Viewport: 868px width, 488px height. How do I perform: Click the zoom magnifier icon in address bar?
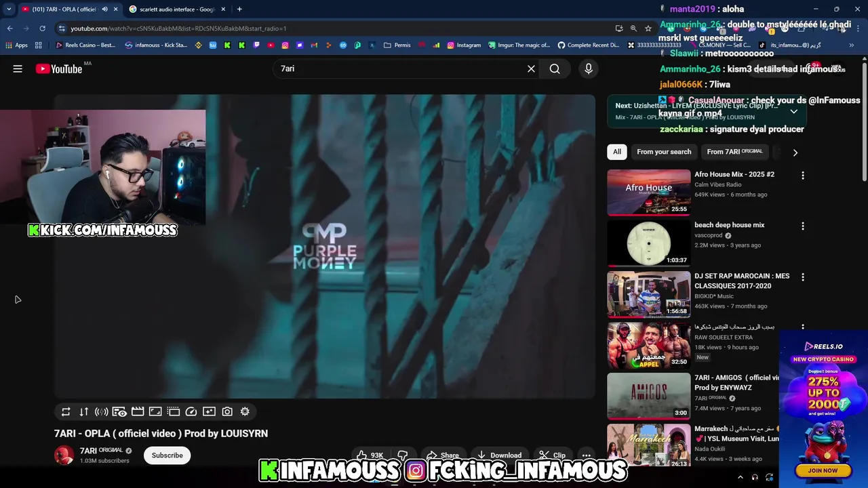click(633, 28)
